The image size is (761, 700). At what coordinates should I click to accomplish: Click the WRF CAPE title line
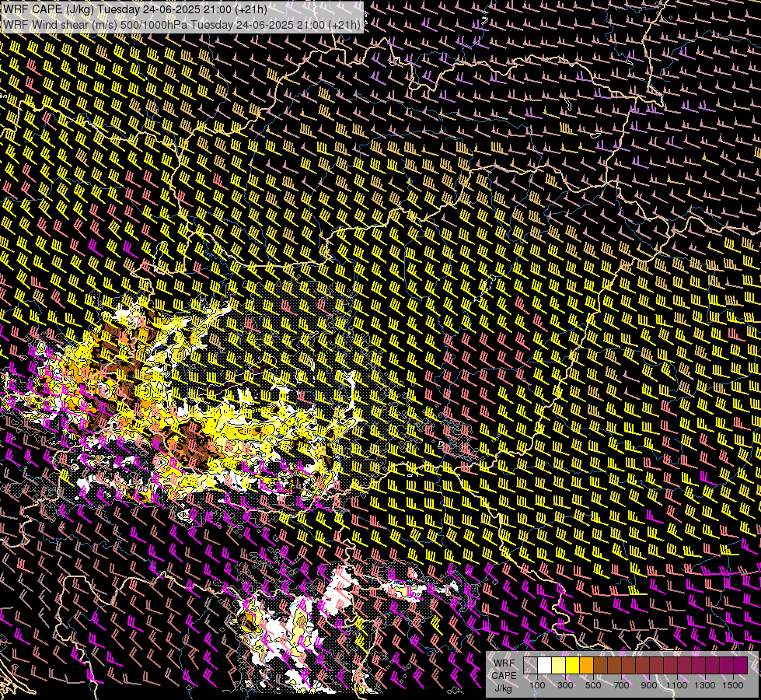(135, 9)
